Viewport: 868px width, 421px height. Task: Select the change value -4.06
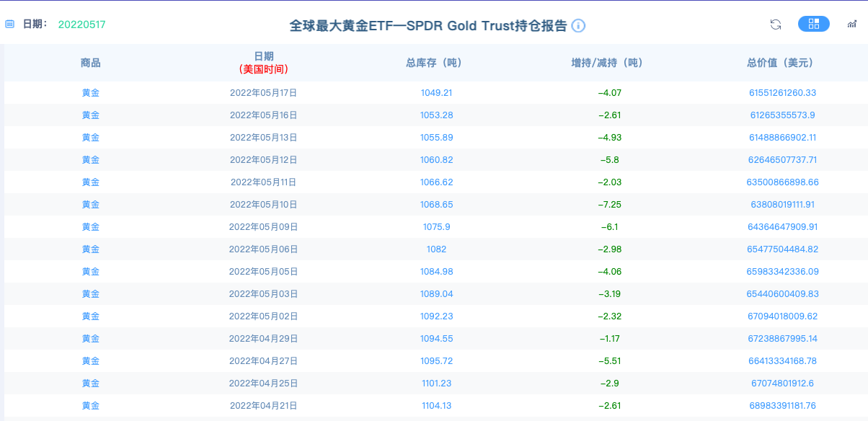coord(609,272)
